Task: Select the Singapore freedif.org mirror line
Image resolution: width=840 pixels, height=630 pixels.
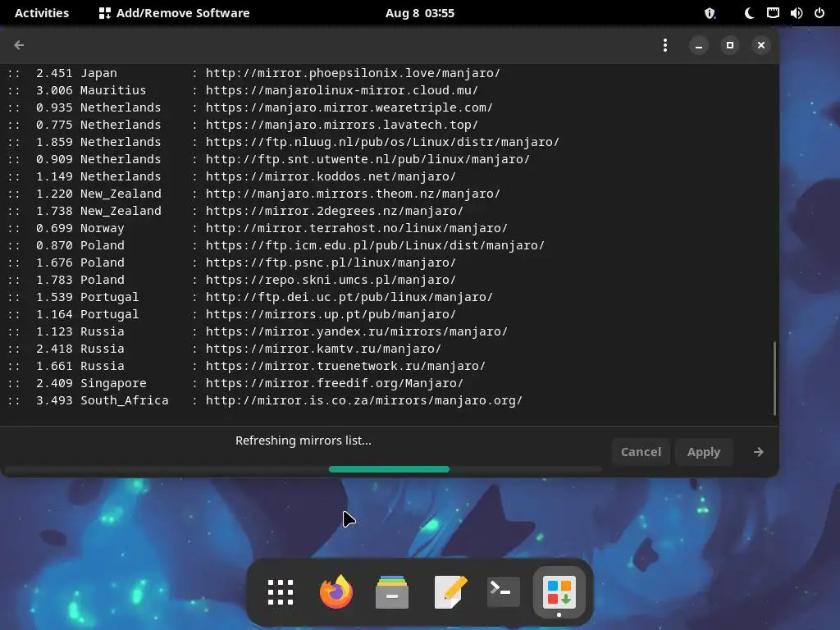Action: pos(235,383)
